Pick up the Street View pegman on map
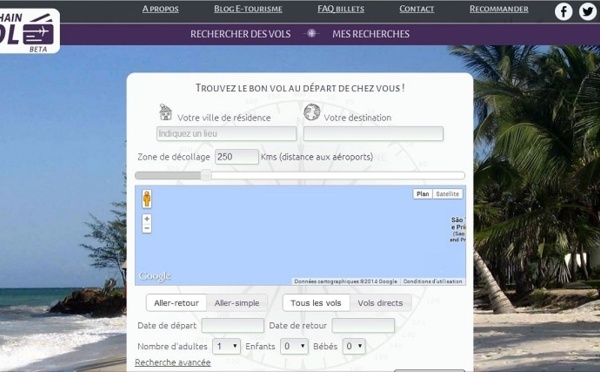This screenshot has height=372, width=600. pos(147,199)
